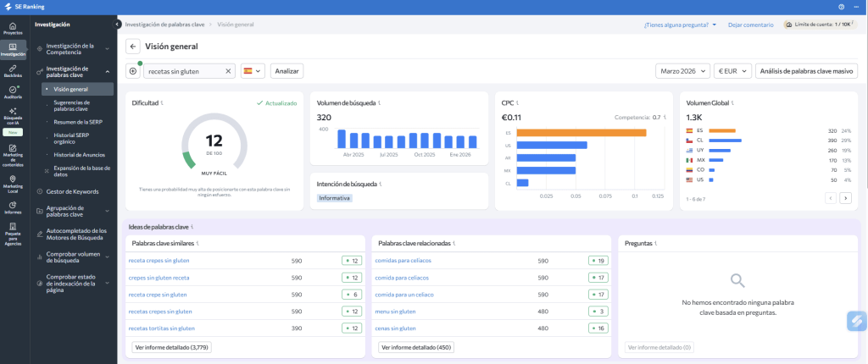
Task: Click the plus icon left of search field
Action: [133, 71]
